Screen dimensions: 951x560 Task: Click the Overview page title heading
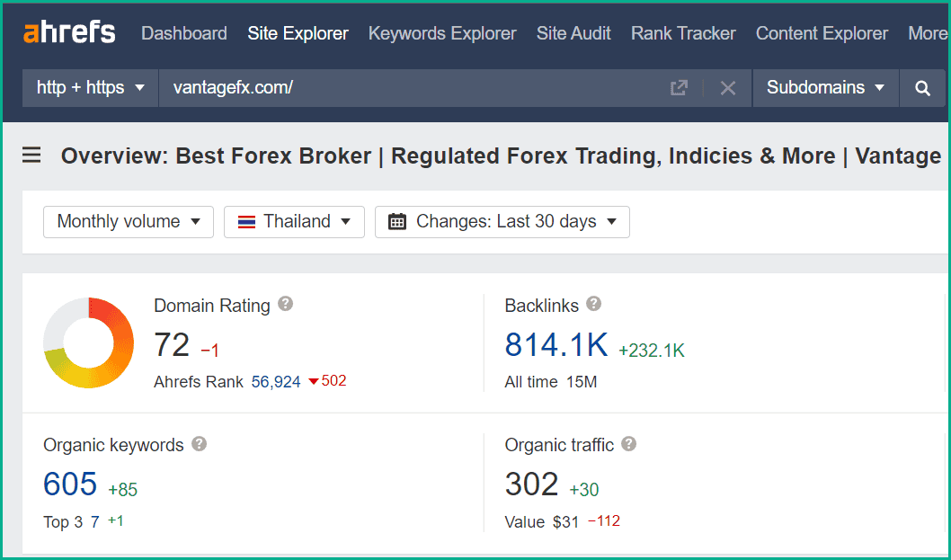click(501, 156)
